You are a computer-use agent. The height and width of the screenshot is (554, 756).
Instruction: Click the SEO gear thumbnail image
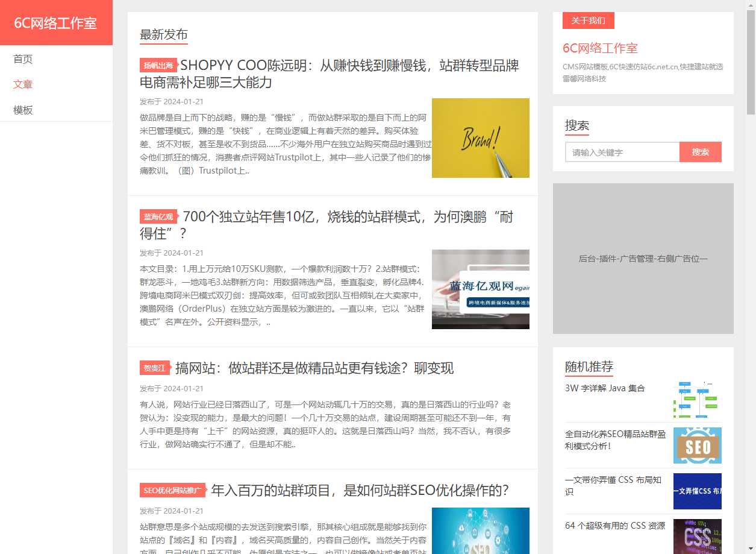click(698, 445)
